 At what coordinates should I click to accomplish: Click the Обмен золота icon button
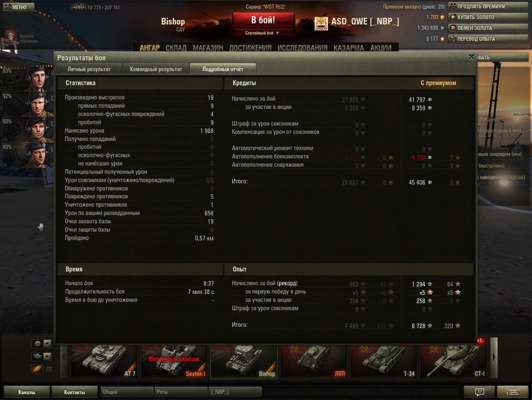489,28
